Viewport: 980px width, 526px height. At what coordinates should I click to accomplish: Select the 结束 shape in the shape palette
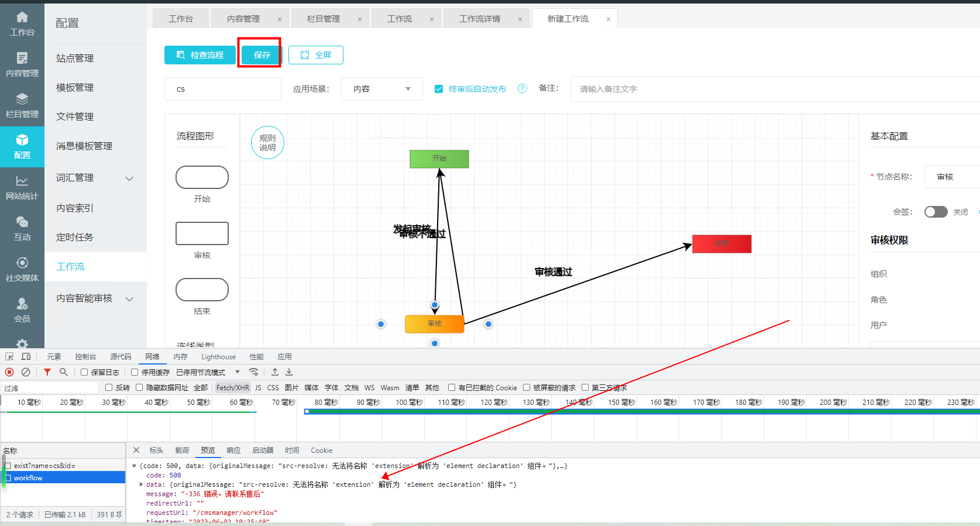click(x=202, y=290)
